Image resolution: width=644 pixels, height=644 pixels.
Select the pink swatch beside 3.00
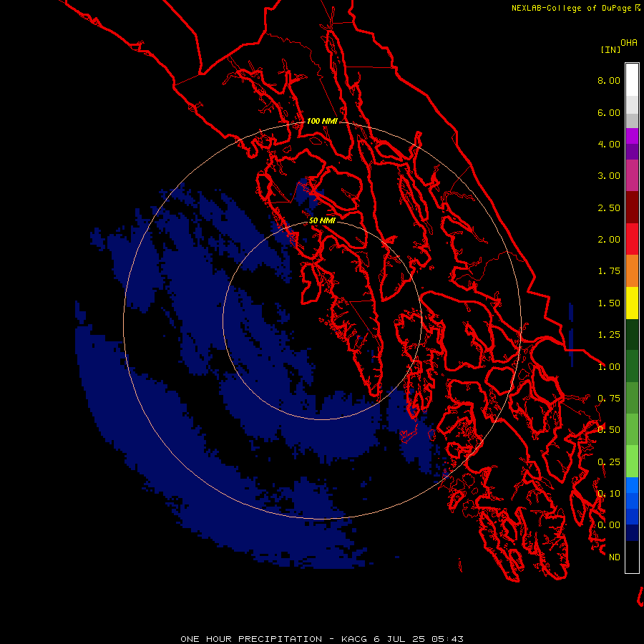pyautogui.click(x=632, y=176)
